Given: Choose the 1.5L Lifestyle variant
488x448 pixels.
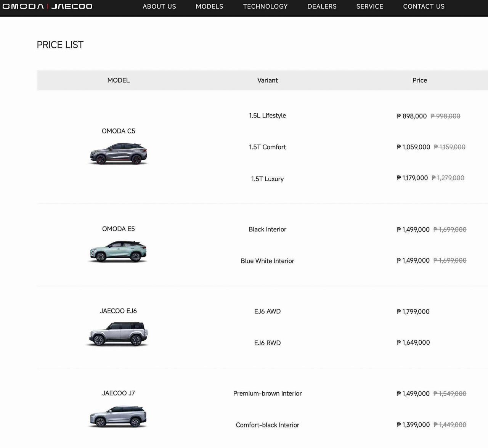Looking at the screenshot, I should point(267,116).
